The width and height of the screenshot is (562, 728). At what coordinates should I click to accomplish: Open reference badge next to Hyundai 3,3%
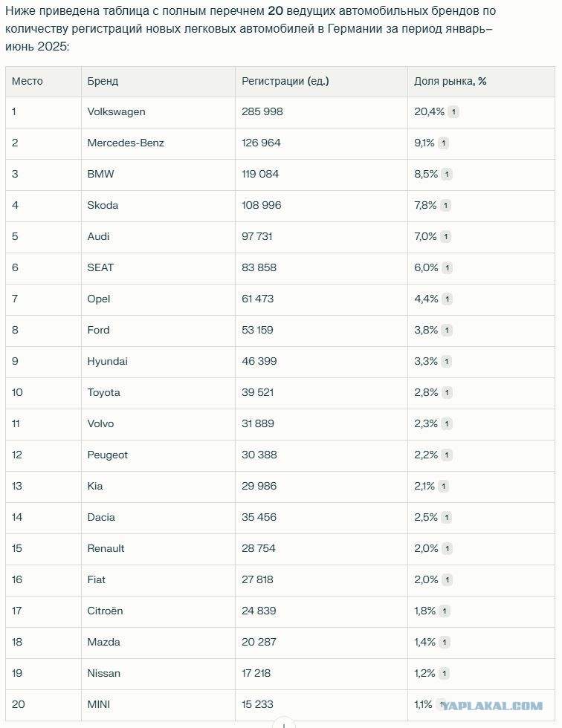pos(446,361)
